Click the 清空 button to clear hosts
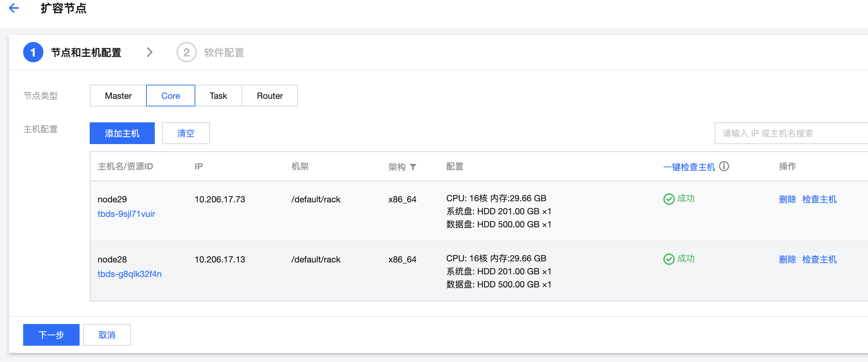Viewport: 868px width, 362px height. (186, 133)
